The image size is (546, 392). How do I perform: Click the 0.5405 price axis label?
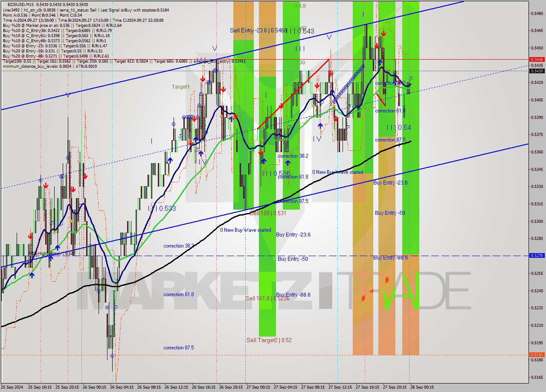pyautogui.click(x=536, y=100)
